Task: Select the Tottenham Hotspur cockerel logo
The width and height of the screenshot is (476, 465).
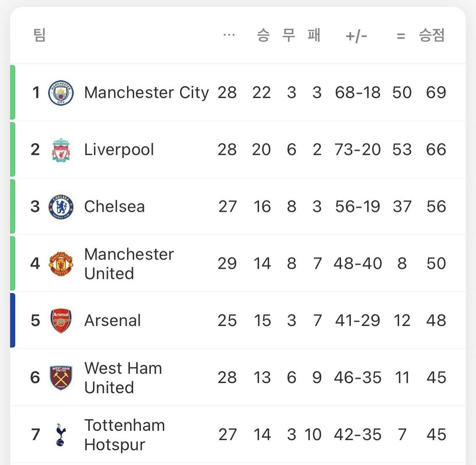Action: tap(61, 435)
